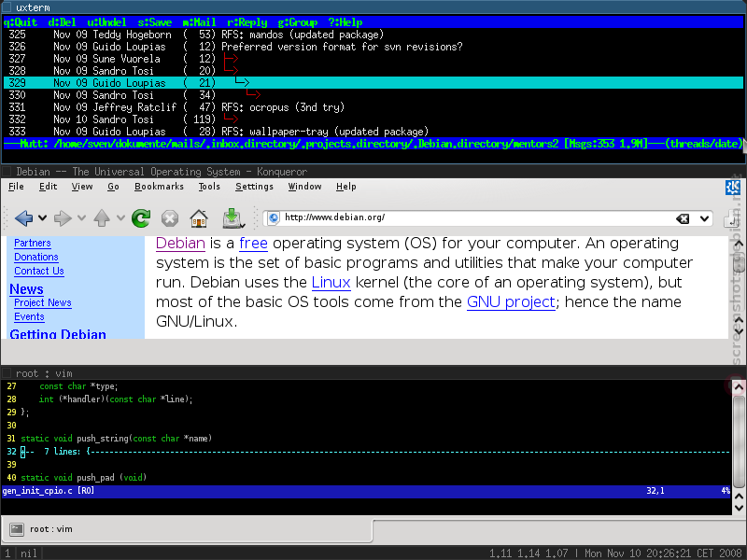
Task: Select mail 325 from Teddy Hogeborn
Action: [x=373, y=35]
